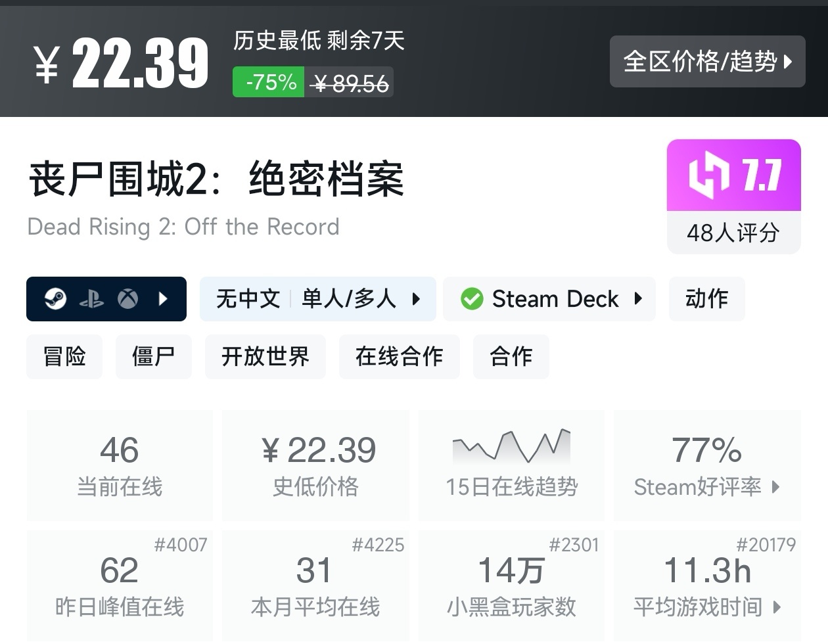The image size is (828, 644).
Task: Open all-region price and trend
Action: pos(707,62)
